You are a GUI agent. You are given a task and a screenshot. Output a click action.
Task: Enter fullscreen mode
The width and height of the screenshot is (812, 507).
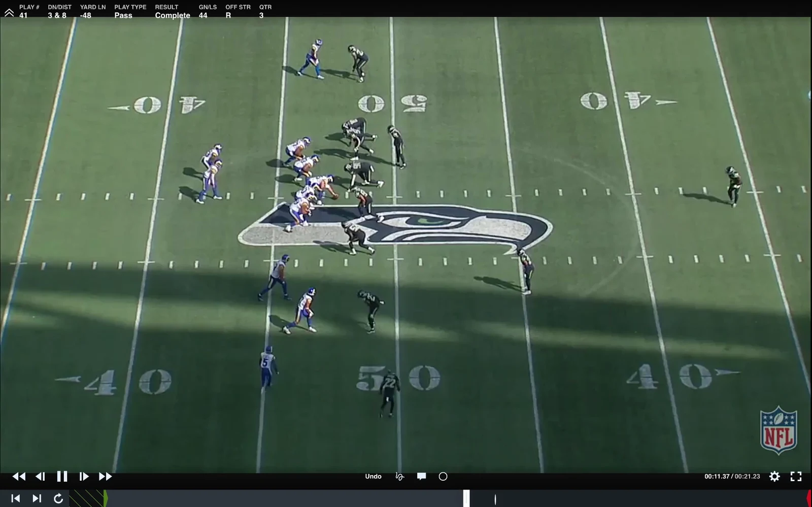coord(796,477)
